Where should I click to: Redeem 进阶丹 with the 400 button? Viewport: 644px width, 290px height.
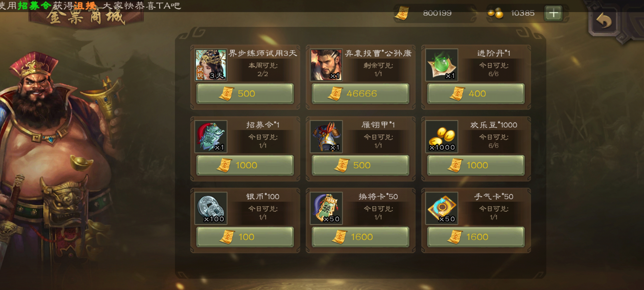(476, 93)
